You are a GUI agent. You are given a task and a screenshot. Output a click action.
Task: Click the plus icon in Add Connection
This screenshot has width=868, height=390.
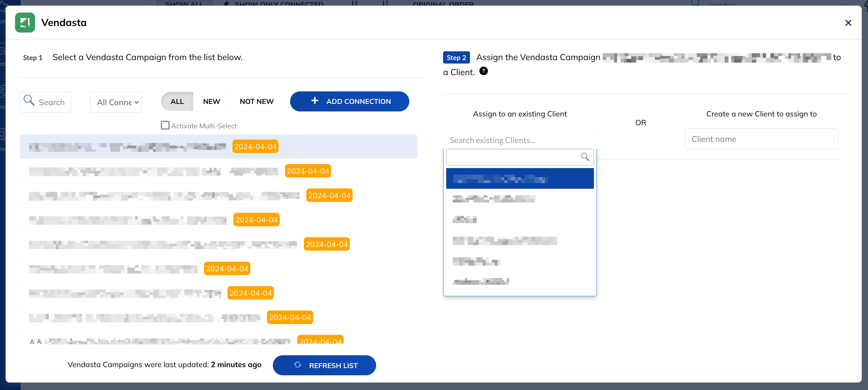coord(315,100)
